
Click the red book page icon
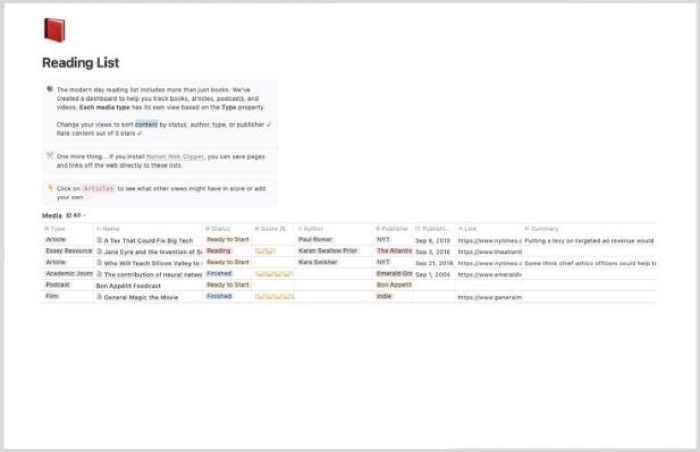tap(54, 30)
